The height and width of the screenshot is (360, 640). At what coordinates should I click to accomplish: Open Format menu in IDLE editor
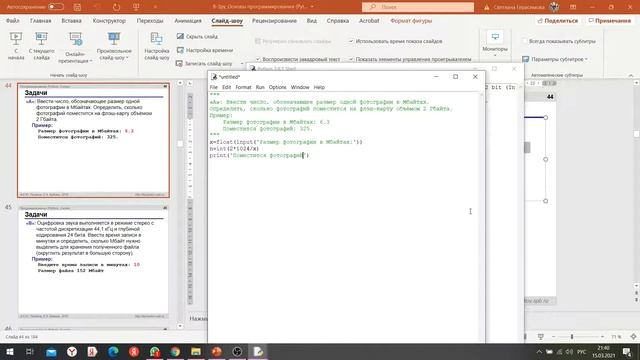coord(243,87)
